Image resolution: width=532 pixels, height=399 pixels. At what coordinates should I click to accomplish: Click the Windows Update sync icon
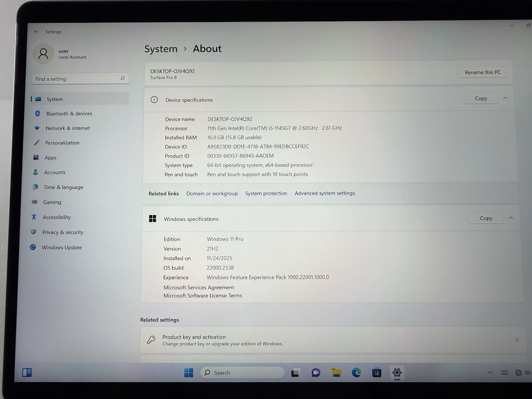pos(33,247)
